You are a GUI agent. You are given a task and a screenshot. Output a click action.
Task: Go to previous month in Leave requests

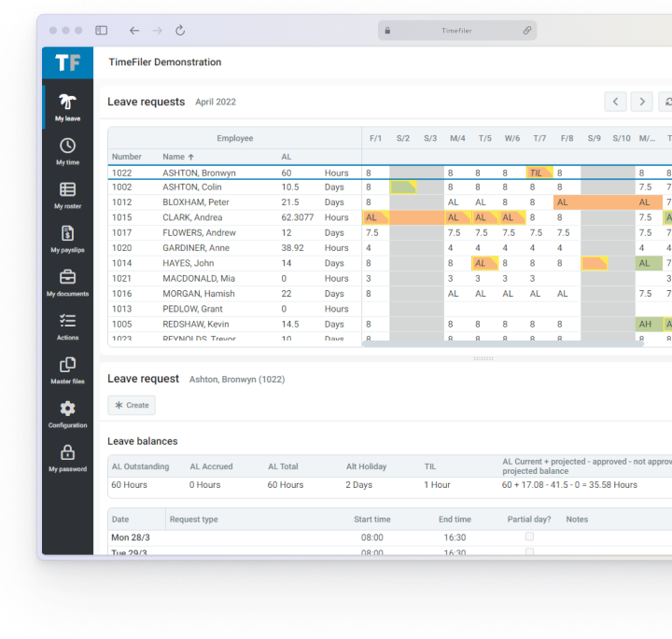(615, 102)
